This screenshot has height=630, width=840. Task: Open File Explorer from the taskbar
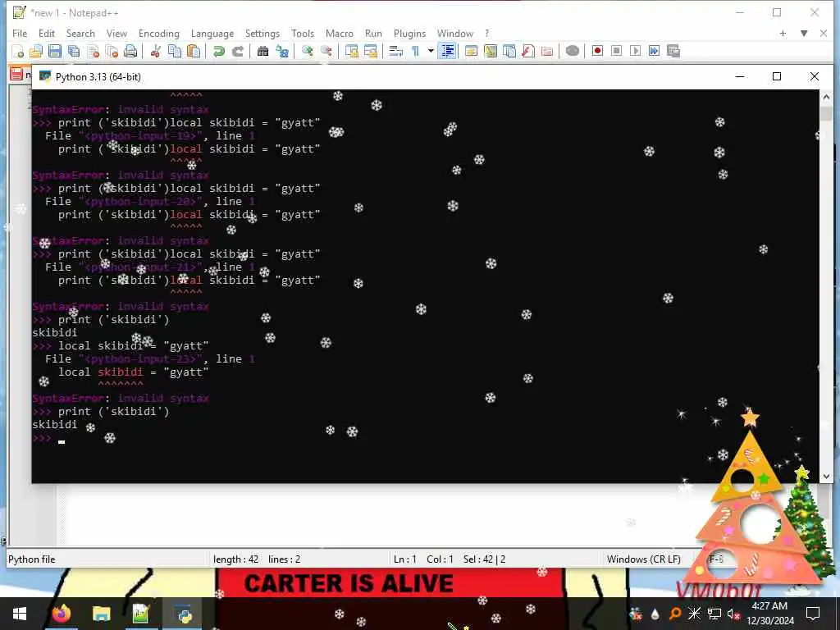coord(101,614)
